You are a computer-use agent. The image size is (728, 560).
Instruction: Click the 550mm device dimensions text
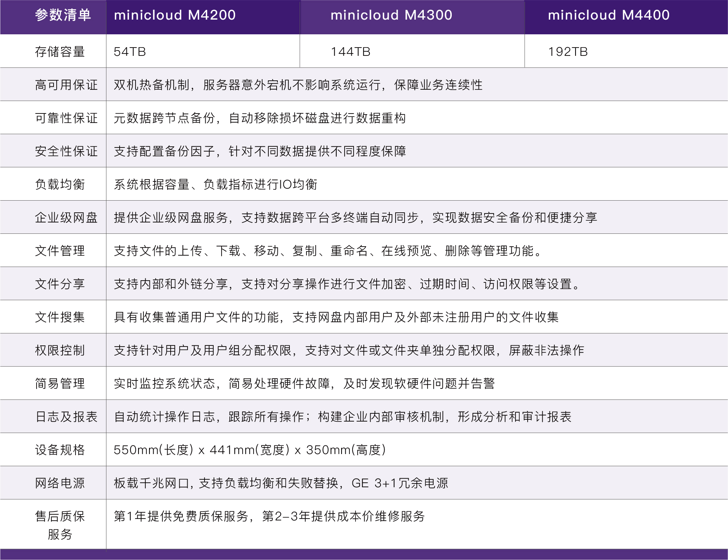(249, 450)
